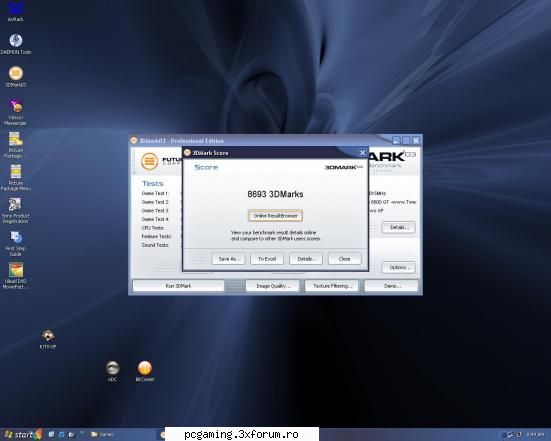Open the First Step Guide icon

(x=15, y=243)
